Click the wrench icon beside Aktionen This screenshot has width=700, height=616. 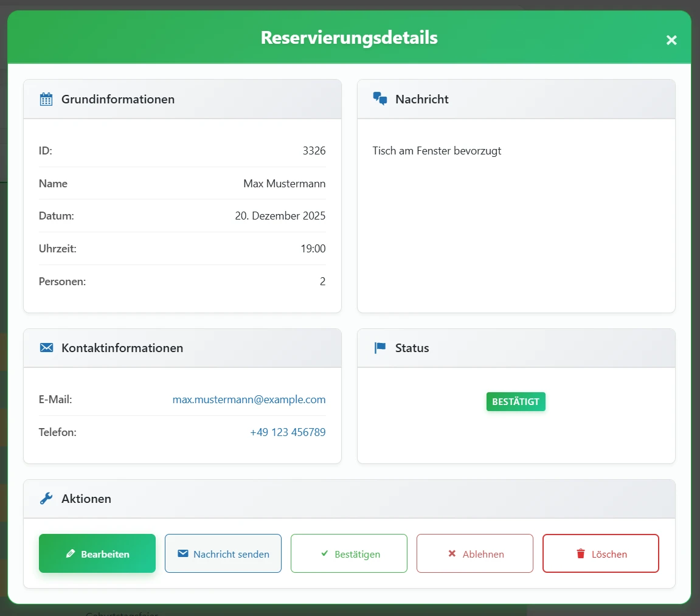pos(46,499)
